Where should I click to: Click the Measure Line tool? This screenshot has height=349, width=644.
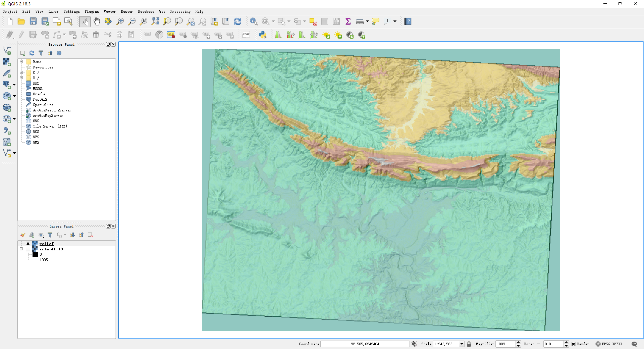click(359, 21)
